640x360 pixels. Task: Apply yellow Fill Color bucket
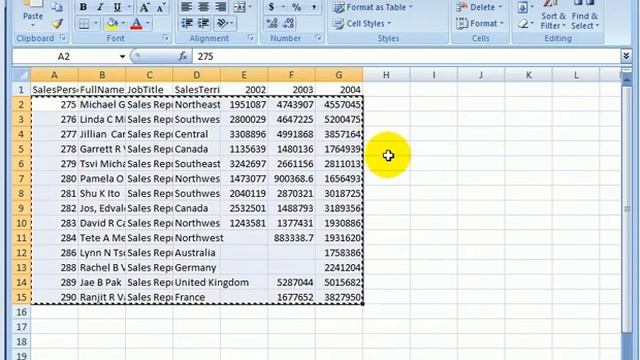click(x=112, y=24)
